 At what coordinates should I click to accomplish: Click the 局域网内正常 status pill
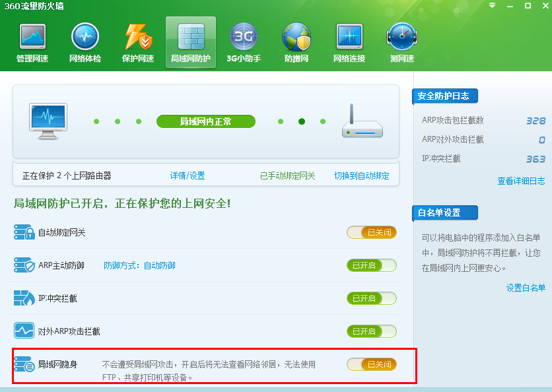click(205, 121)
